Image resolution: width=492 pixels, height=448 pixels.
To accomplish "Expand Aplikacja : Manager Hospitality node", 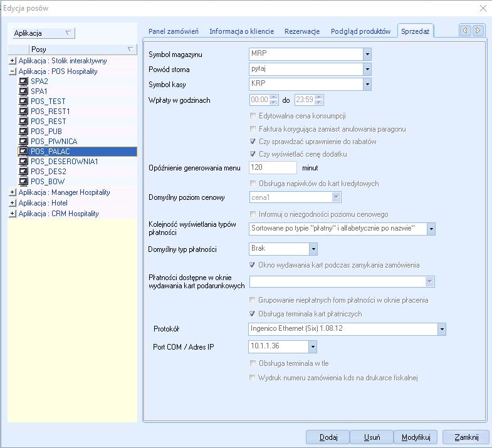I will coord(13,192).
